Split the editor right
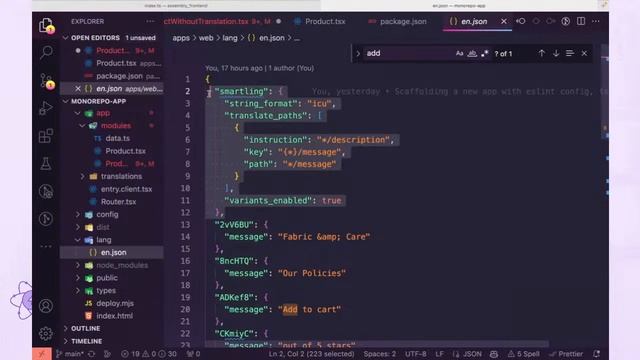This screenshot has height=360, width=640. (581, 21)
